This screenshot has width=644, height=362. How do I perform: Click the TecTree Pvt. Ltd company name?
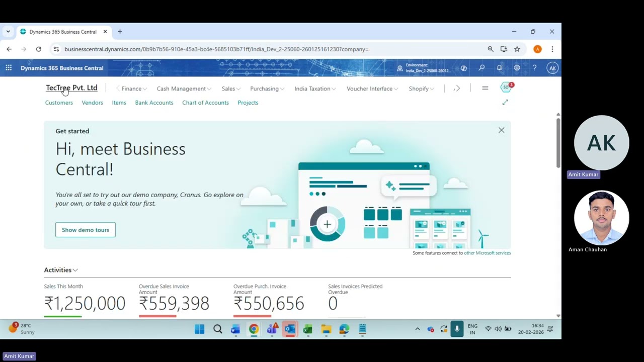71,88
